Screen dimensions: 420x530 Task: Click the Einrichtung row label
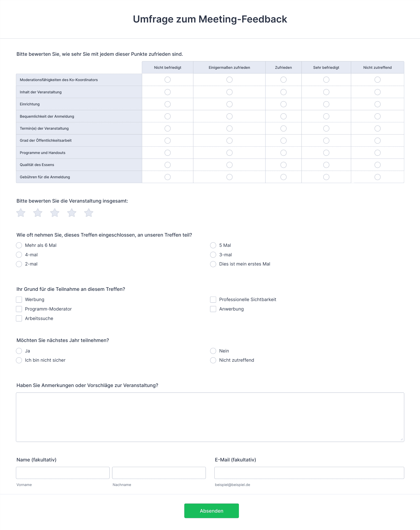click(x=79, y=104)
